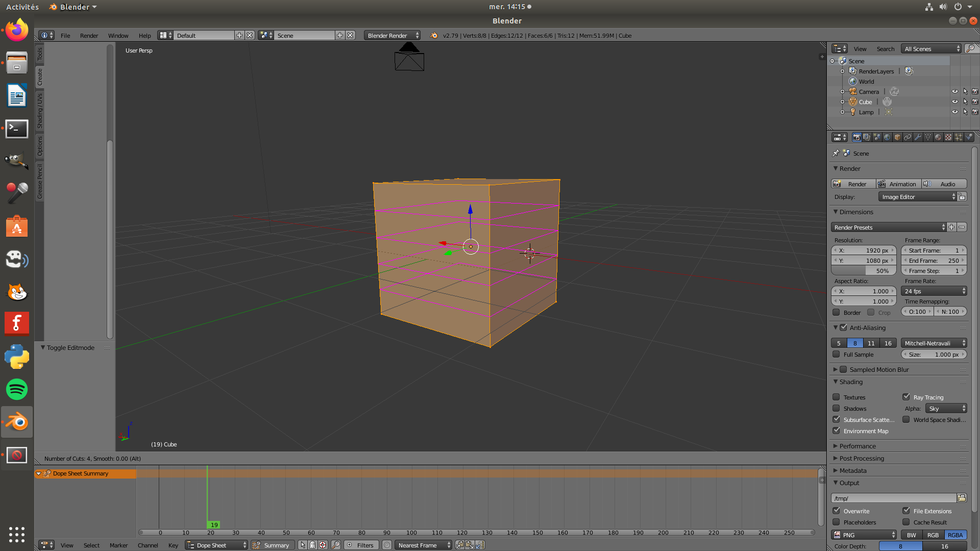Enable the Textures shading checkbox

pyautogui.click(x=836, y=397)
